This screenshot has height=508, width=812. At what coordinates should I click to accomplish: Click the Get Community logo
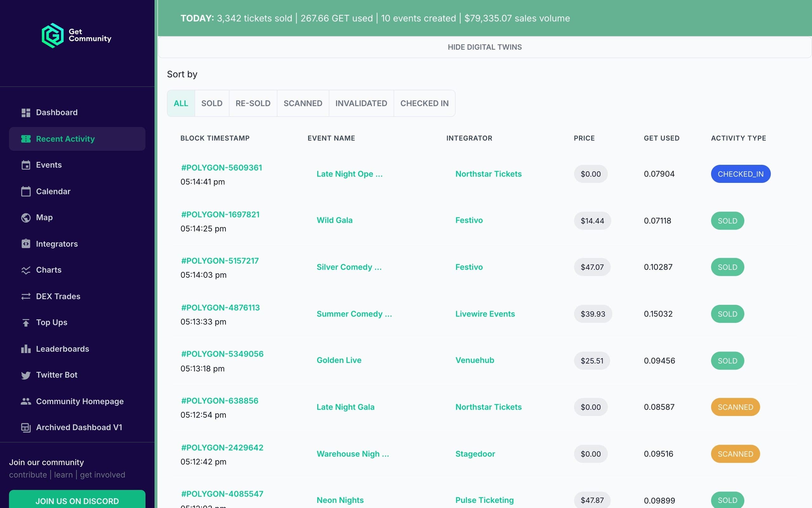[76, 35]
